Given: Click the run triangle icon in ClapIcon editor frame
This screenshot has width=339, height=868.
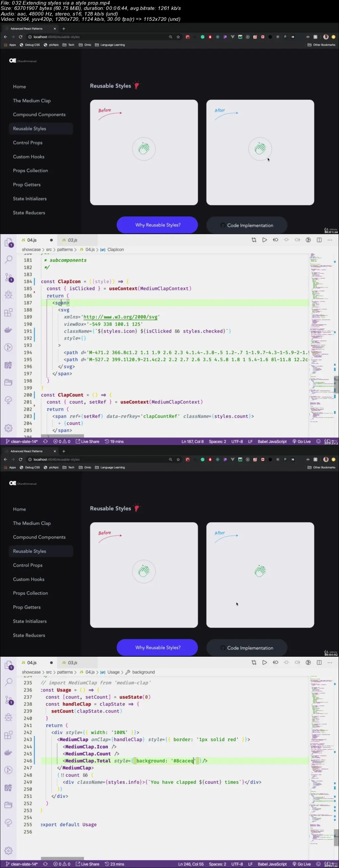Looking at the screenshot, I should [265, 240].
